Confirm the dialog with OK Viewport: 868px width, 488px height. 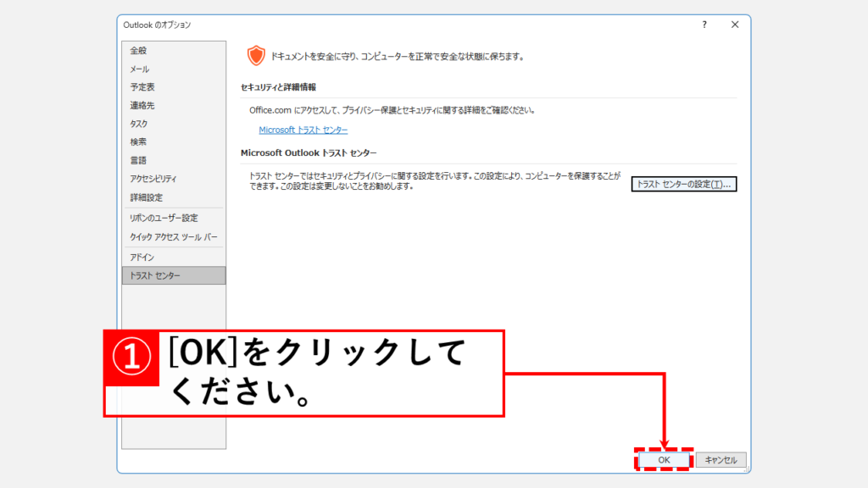tap(664, 460)
